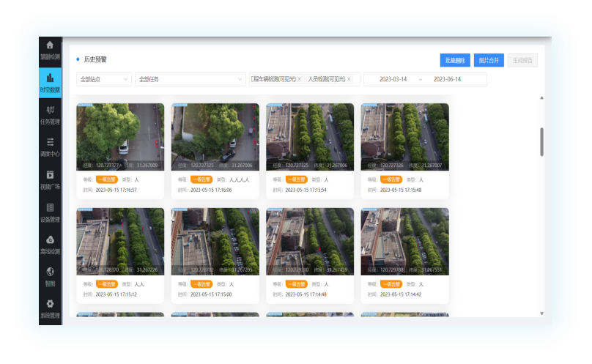Open the 慧眼检测 home icon

[50, 45]
